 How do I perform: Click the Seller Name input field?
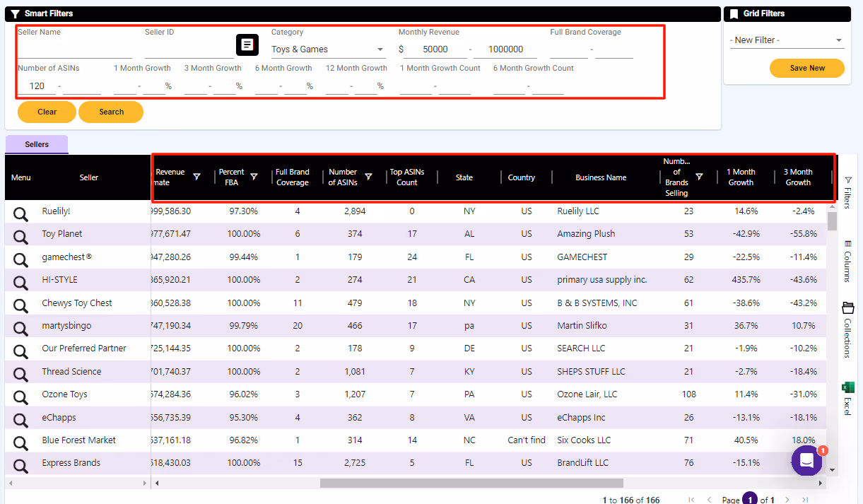tap(75, 49)
